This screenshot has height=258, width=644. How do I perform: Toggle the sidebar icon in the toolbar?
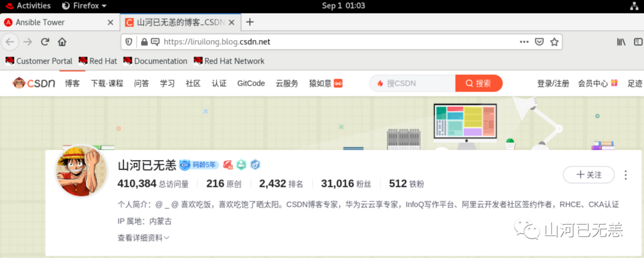pos(638,42)
